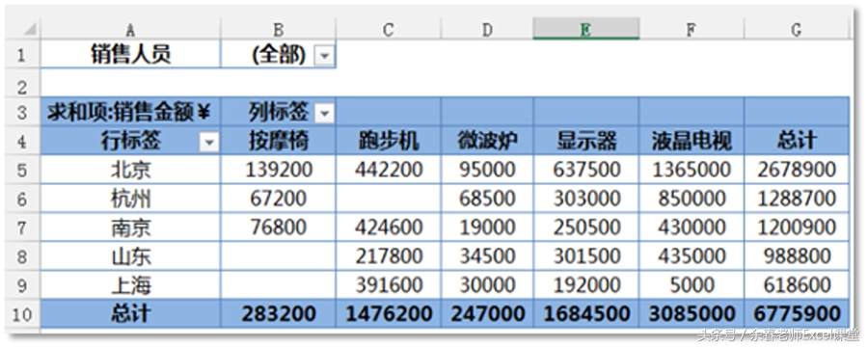The width and height of the screenshot is (868, 347).
Task: Click the 北京 row label
Action: coord(130,170)
